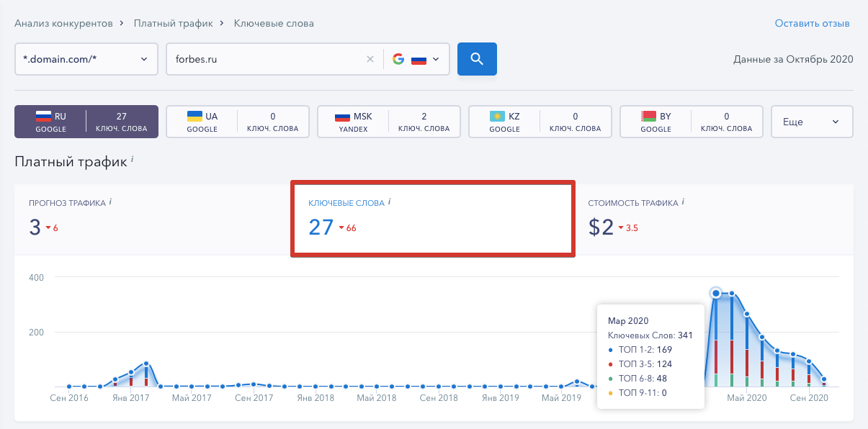
Task: Click the Russian flag on MSK Yandex tab
Action: 343,116
